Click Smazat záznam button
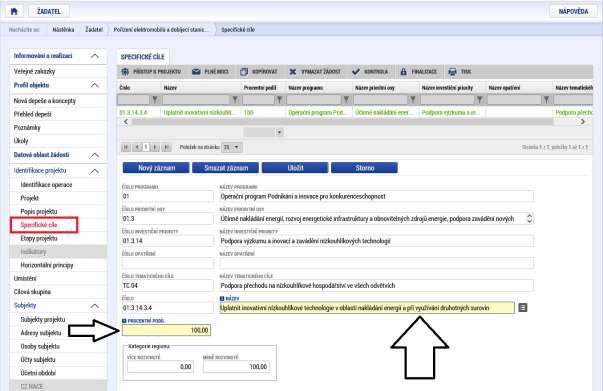Viewport: 603px width, 391px height. (226, 168)
